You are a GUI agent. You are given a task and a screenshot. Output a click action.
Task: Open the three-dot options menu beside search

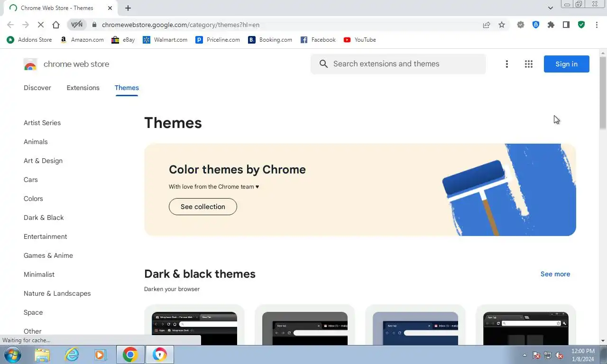pyautogui.click(x=506, y=64)
